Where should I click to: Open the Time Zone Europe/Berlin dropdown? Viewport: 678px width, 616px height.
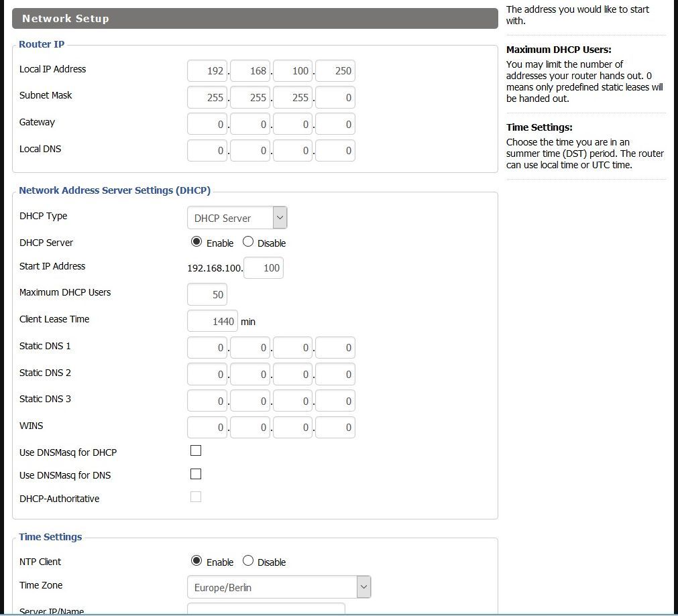click(279, 587)
